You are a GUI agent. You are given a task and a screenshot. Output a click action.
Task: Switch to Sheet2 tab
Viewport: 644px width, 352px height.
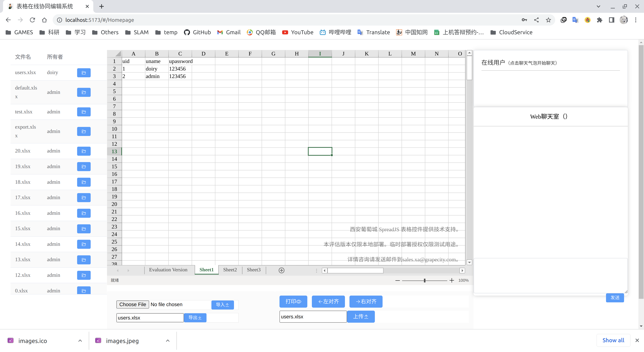tap(230, 270)
